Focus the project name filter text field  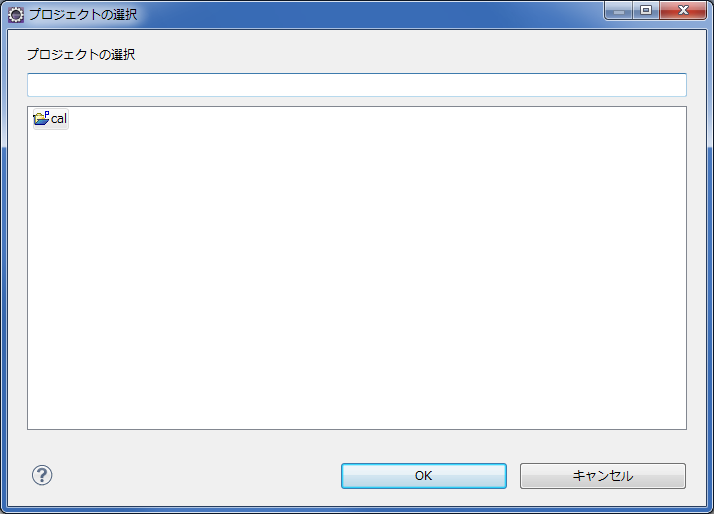click(357, 85)
